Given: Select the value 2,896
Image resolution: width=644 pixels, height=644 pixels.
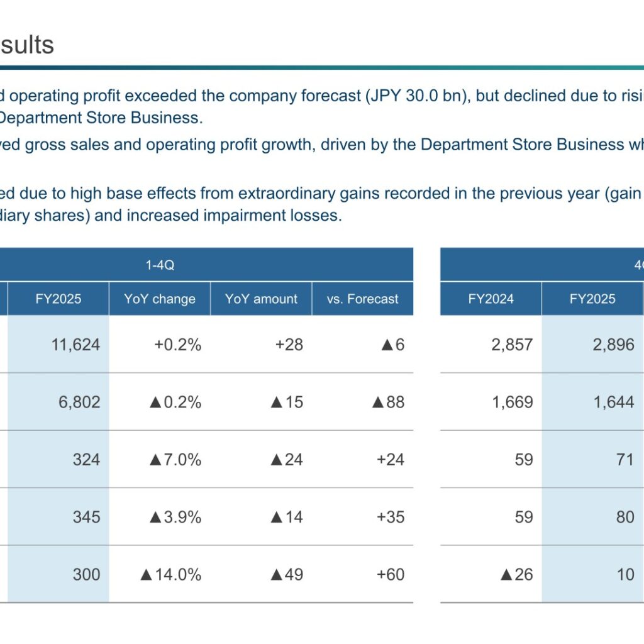Looking at the screenshot, I should click(x=614, y=345).
